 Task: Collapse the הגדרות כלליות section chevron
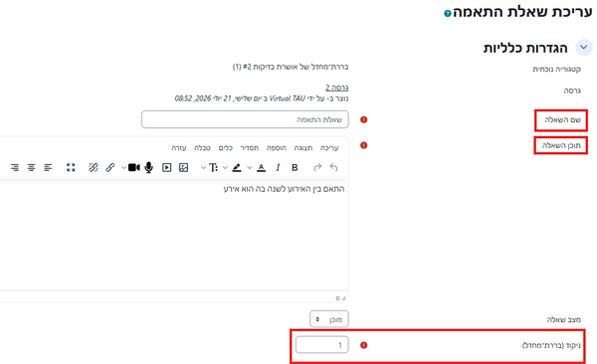click(x=584, y=48)
